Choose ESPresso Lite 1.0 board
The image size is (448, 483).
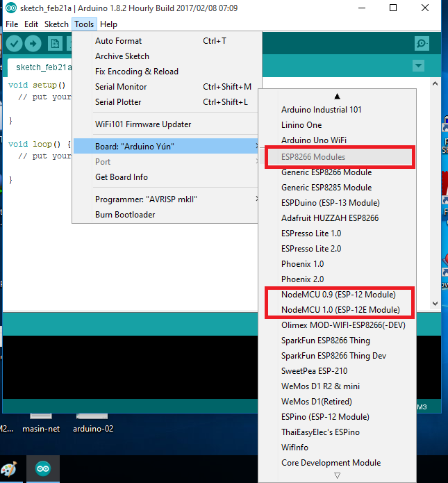[337, 234]
